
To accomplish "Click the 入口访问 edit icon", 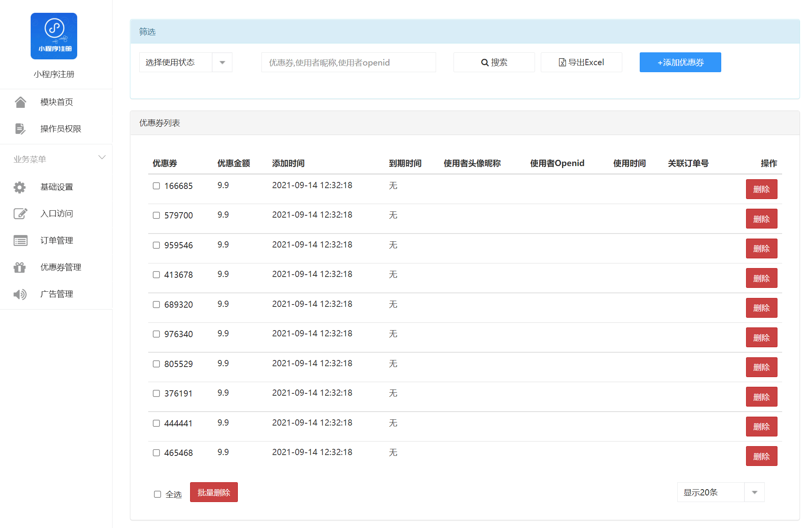I will 20,214.
